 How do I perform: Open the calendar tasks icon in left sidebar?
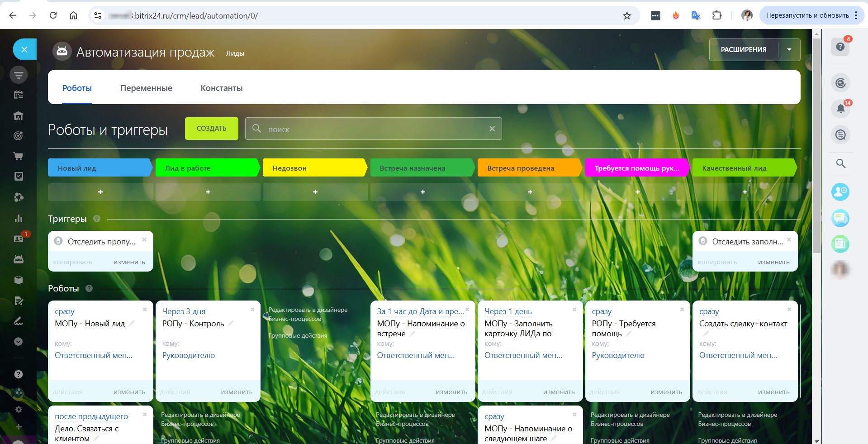coord(19,95)
